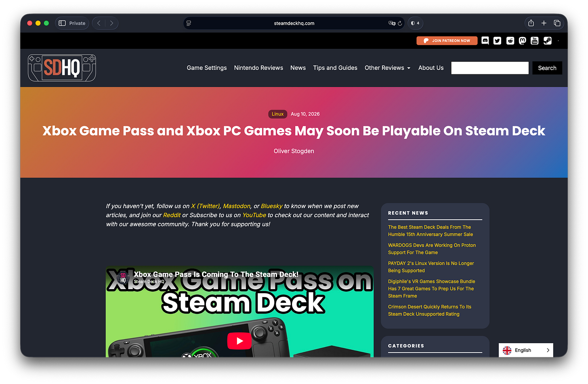This screenshot has height=384, width=588.
Task: Go forward to the next page
Action: [x=111, y=23]
